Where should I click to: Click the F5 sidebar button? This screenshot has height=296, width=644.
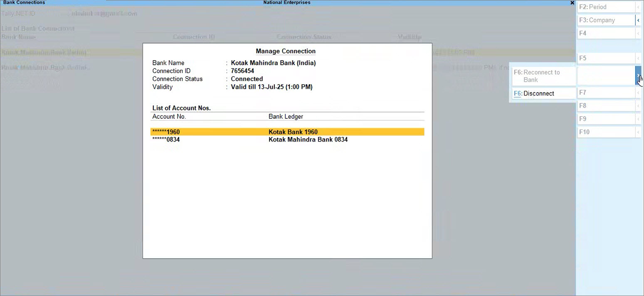[607, 59]
